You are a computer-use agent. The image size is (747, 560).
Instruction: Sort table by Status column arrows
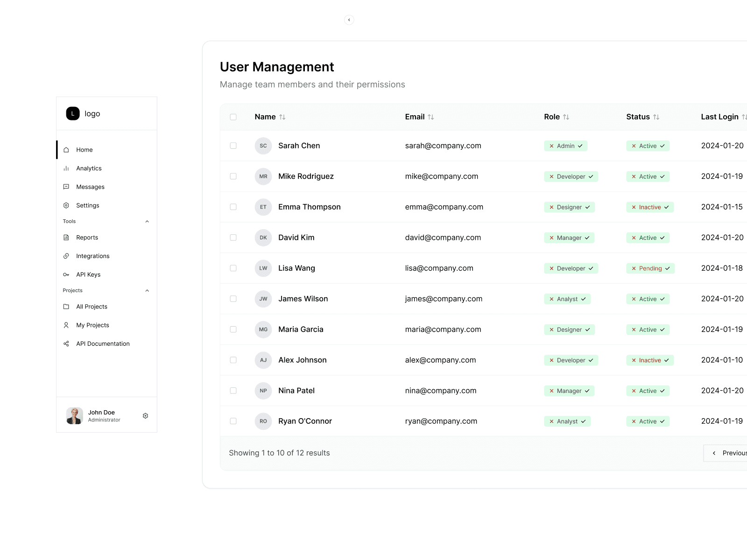click(x=656, y=117)
